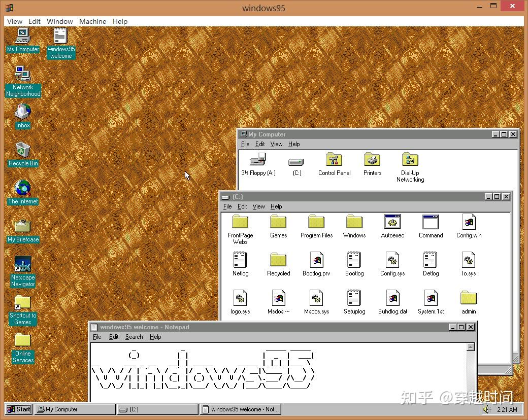Viewport: 528px width, 420px height.
Task: Launch Netscape Navigator from the desktop
Action: 22,264
